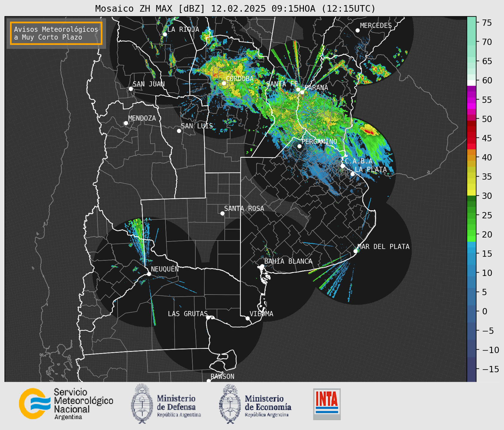Click the 45 dBZ label on colorbar
The width and height of the screenshot is (504, 430).
point(487,138)
